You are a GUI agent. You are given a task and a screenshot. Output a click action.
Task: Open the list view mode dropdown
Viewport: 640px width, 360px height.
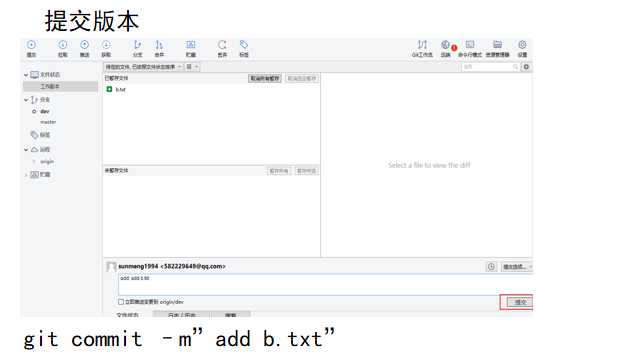[192, 67]
